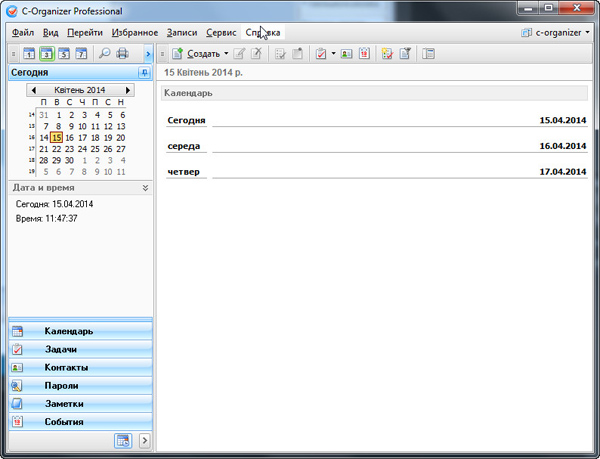The width and height of the screenshot is (600, 459).
Task: Select the 3-day view toolbar icon
Action: (46, 53)
